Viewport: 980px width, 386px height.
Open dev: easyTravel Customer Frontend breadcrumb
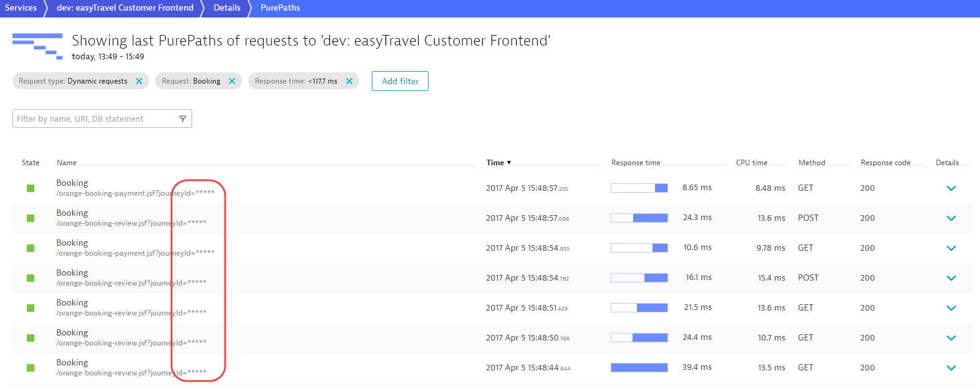tap(125, 8)
